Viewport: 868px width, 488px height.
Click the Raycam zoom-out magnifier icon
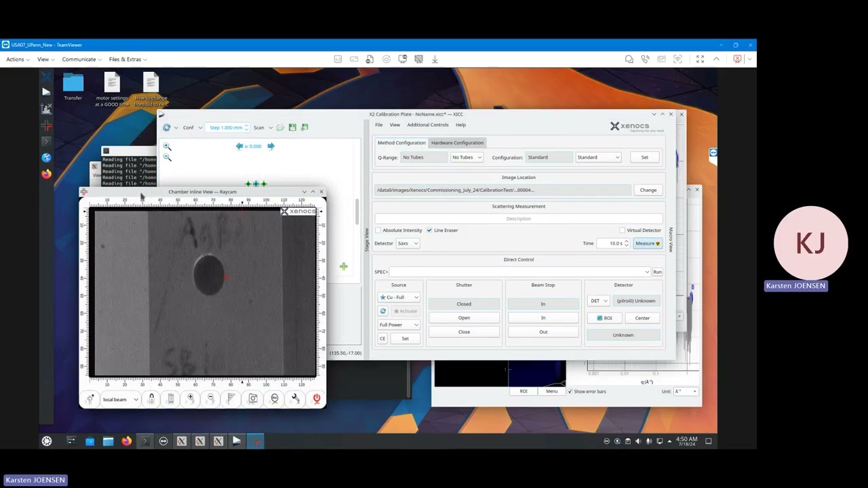coord(211,399)
